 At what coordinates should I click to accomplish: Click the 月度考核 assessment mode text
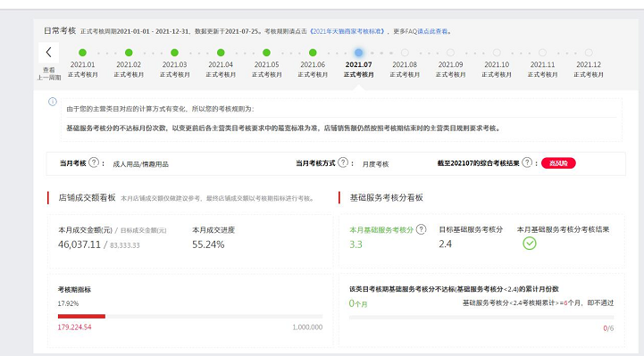click(x=375, y=164)
